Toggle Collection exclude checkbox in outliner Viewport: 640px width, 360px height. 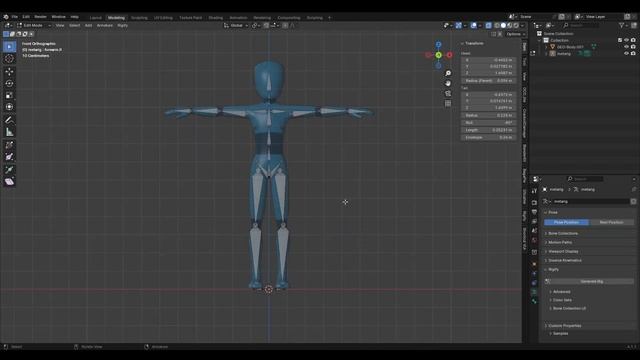pyautogui.click(x=620, y=40)
